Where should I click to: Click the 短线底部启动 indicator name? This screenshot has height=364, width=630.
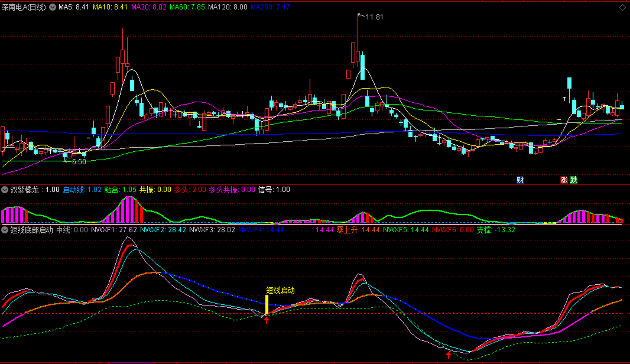pyautogui.click(x=32, y=230)
